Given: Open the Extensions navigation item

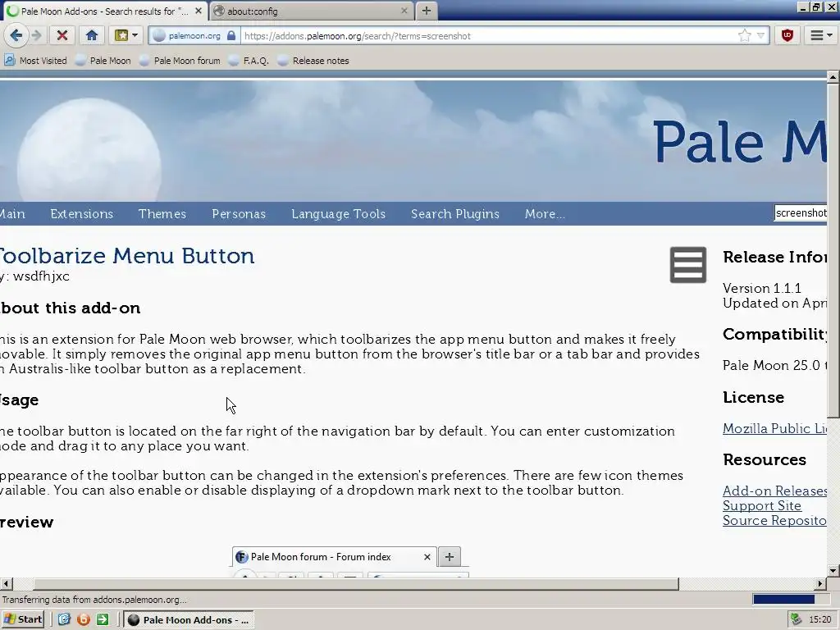Looking at the screenshot, I should pos(81,214).
